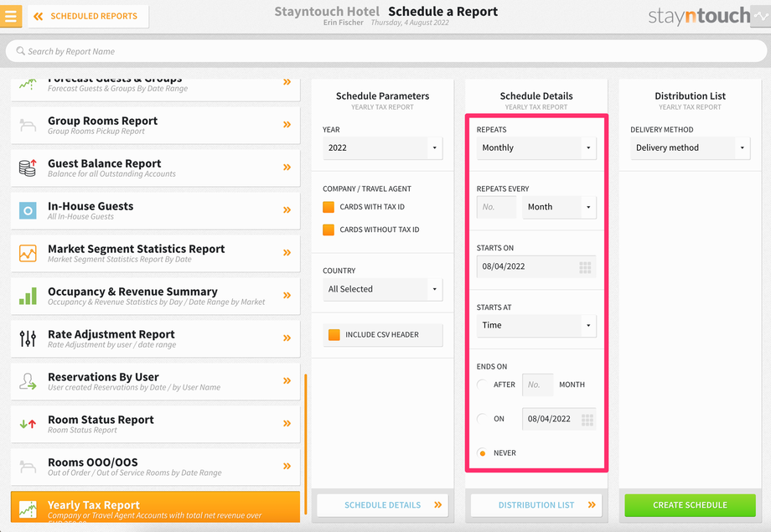The image size is (771, 532).
Task: Click the orange report list scrollbar
Action: click(305, 444)
